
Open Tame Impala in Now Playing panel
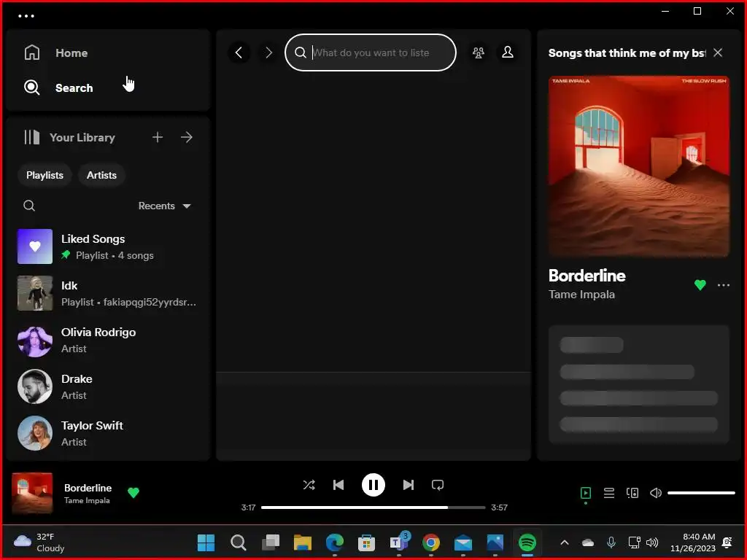point(581,295)
